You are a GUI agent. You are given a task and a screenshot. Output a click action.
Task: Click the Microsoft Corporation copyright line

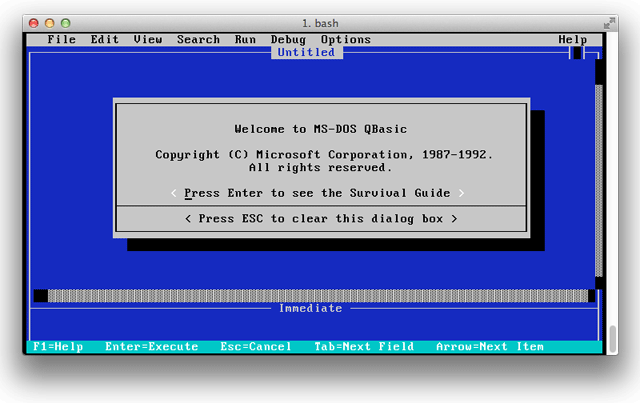(x=324, y=155)
